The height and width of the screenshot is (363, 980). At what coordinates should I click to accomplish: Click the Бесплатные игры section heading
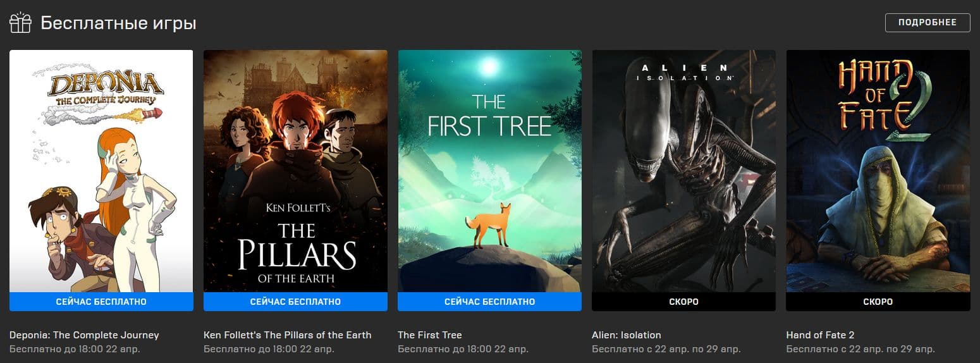[118, 23]
